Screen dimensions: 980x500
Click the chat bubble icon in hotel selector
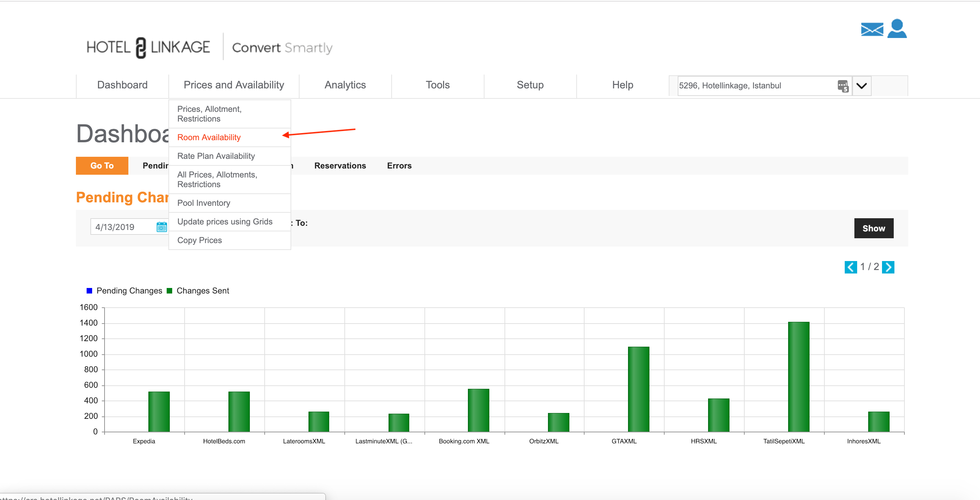point(842,86)
